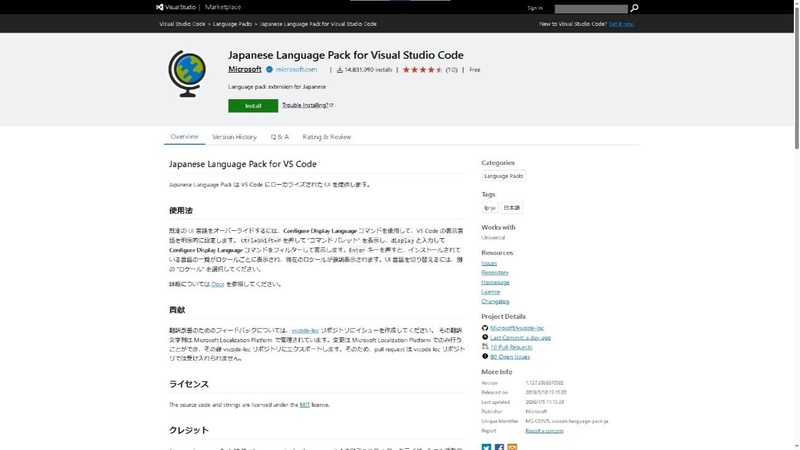Open the Homepage resource link
This screenshot has height=450, width=800.
(x=495, y=282)
